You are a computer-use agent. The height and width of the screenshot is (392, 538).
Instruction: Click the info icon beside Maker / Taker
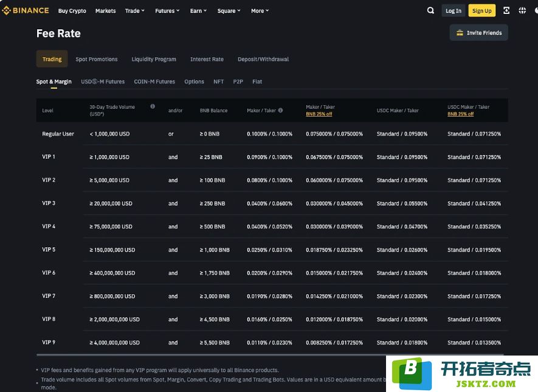click(280, 111)
